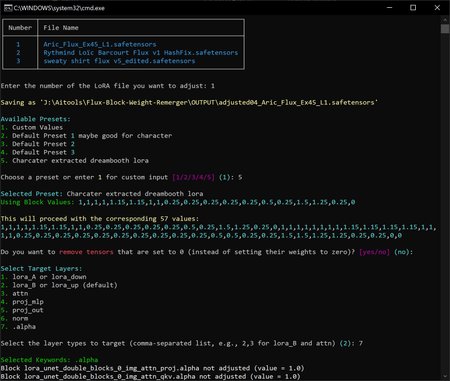
Task: Click the scrollbar down arrow
Action: 445,377
